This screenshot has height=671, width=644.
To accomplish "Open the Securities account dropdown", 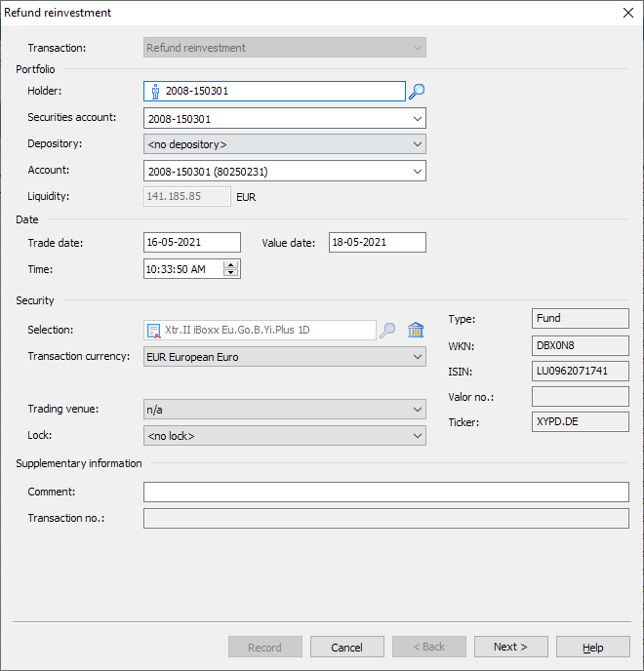I will (x=417, y=119).
